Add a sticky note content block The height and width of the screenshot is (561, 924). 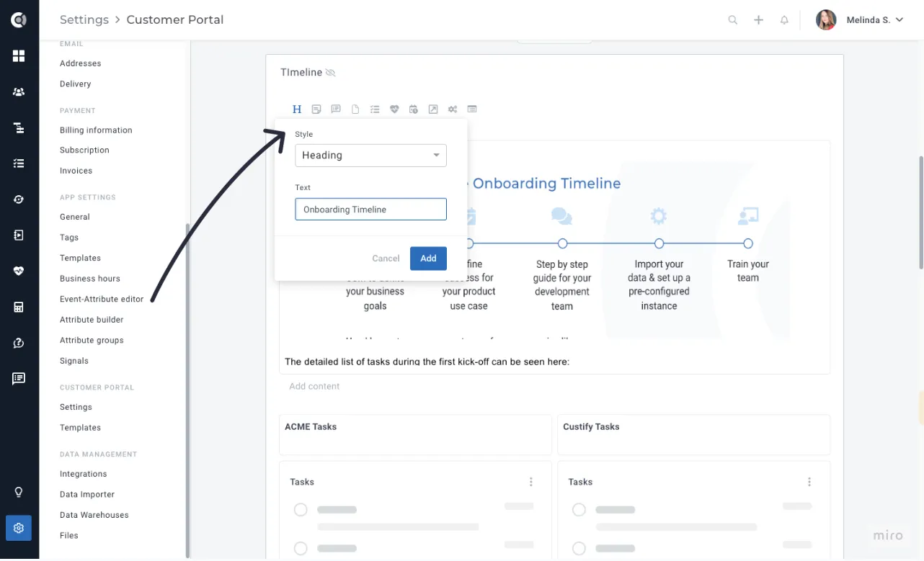[316, 109]
